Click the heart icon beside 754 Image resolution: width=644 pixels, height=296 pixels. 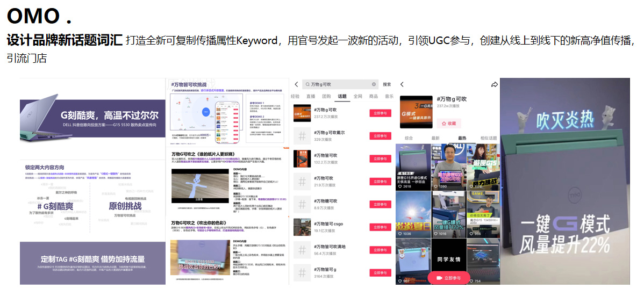[x=471, y=281]
